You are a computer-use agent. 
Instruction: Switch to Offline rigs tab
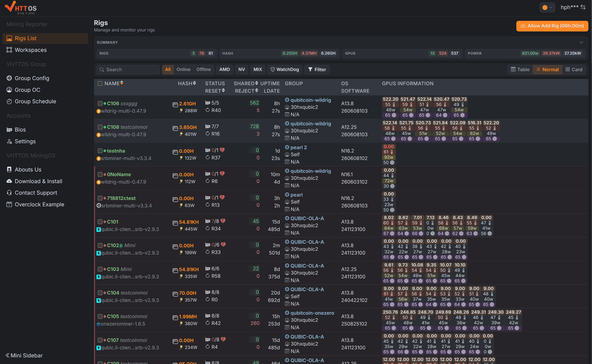pos(203,69)
